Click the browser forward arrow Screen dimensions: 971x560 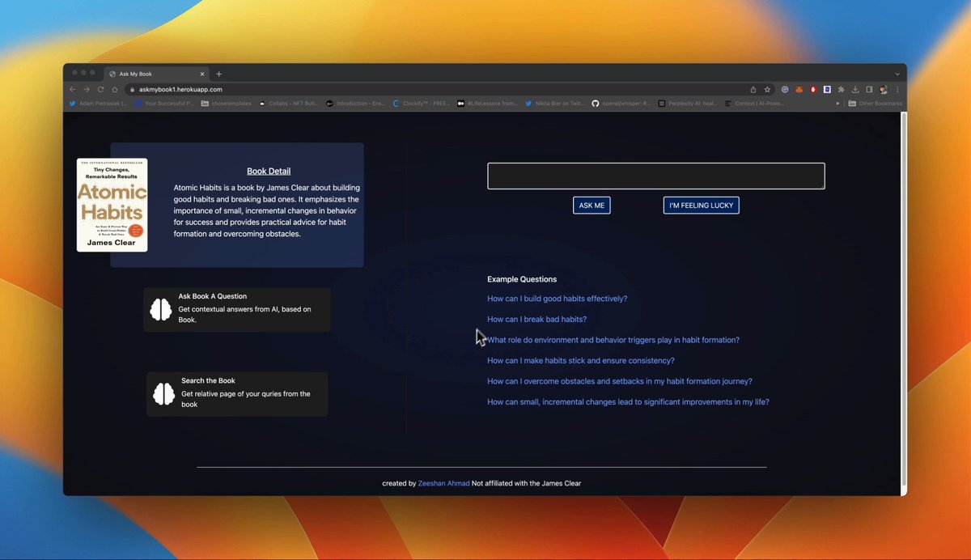(87, 89)
